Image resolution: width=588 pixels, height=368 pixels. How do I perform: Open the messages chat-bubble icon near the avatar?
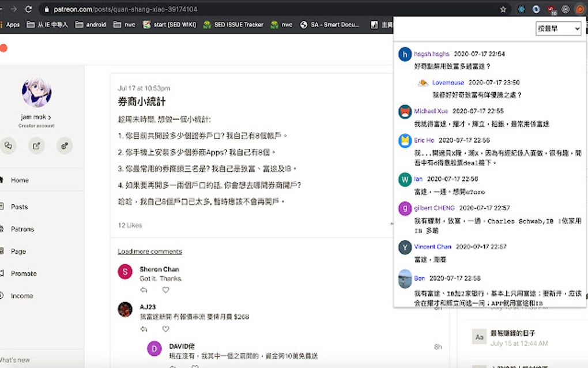click(x=9, y=146)
